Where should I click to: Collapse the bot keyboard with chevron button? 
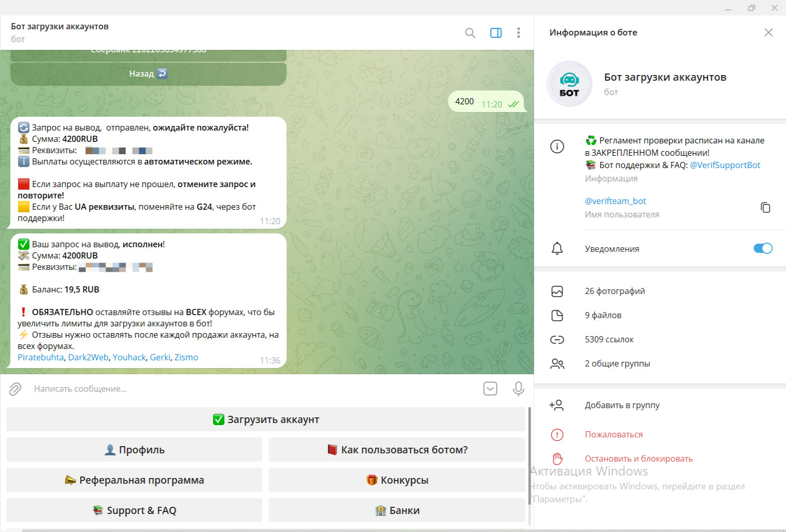(x=490, y=389)
